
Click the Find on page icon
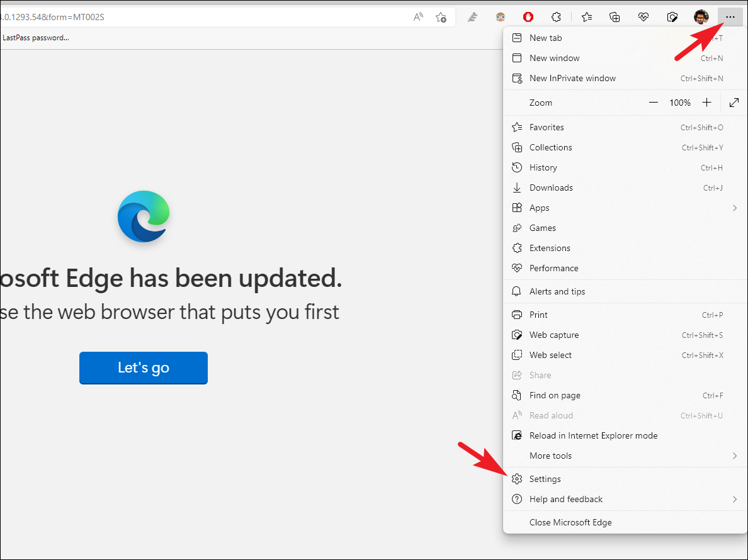point(517,395)
